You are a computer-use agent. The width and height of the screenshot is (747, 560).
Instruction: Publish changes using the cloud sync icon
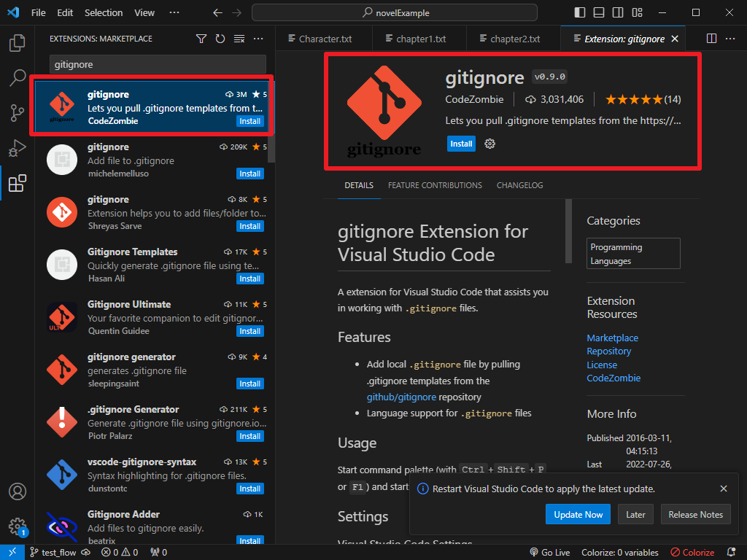pyautogui.click(x=86, y=553)
